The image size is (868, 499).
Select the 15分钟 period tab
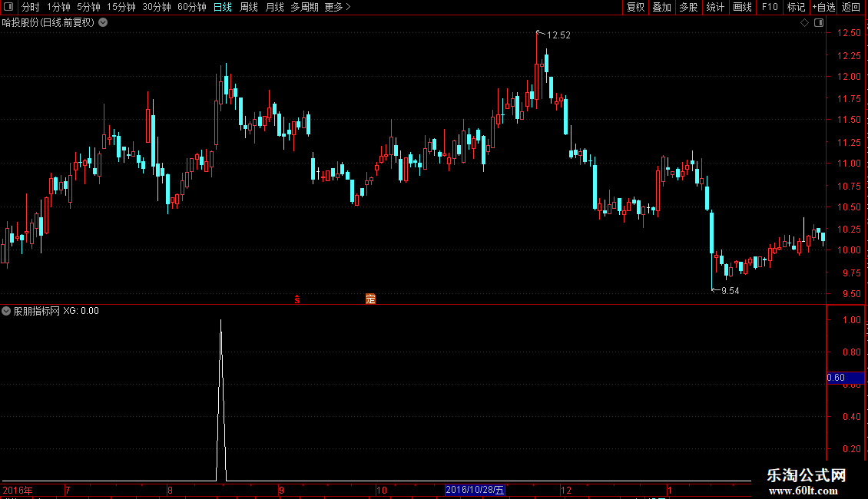coord(121,7)
